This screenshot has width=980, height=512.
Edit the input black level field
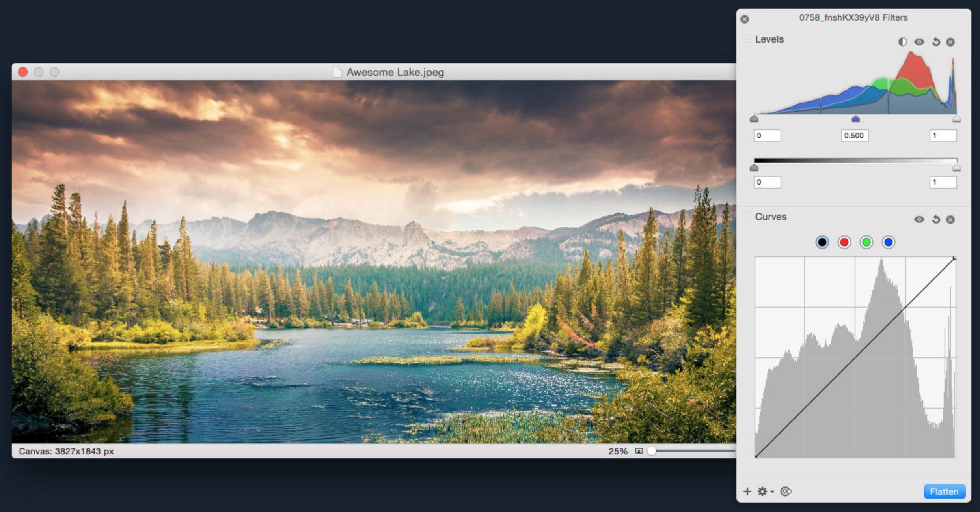click(x=767, y=136)
